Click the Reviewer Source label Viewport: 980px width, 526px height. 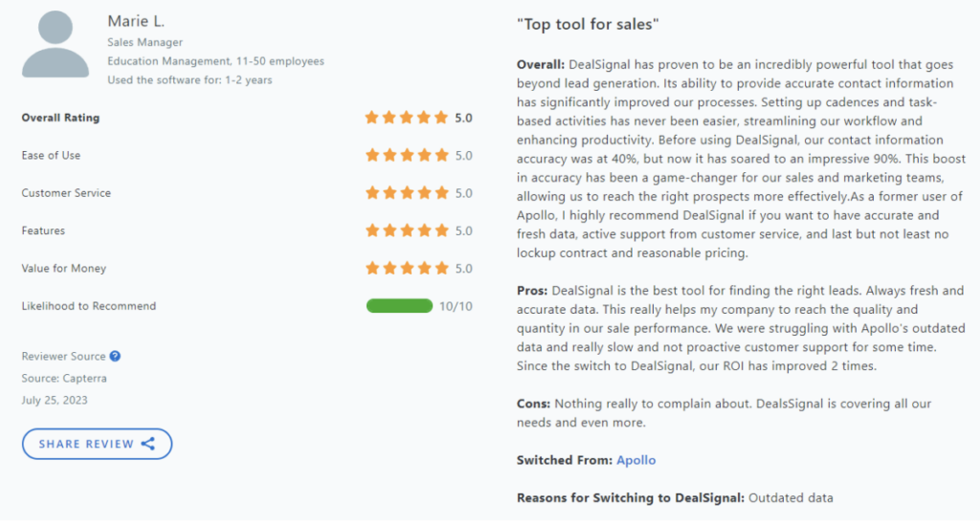63,356
